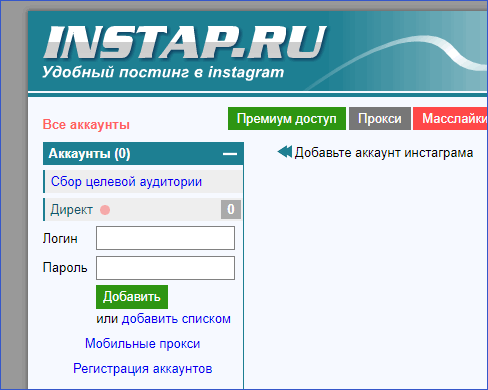The image size is (488, 390).
Task: Open the Премиум доступ tab
Action: [287, 119]
